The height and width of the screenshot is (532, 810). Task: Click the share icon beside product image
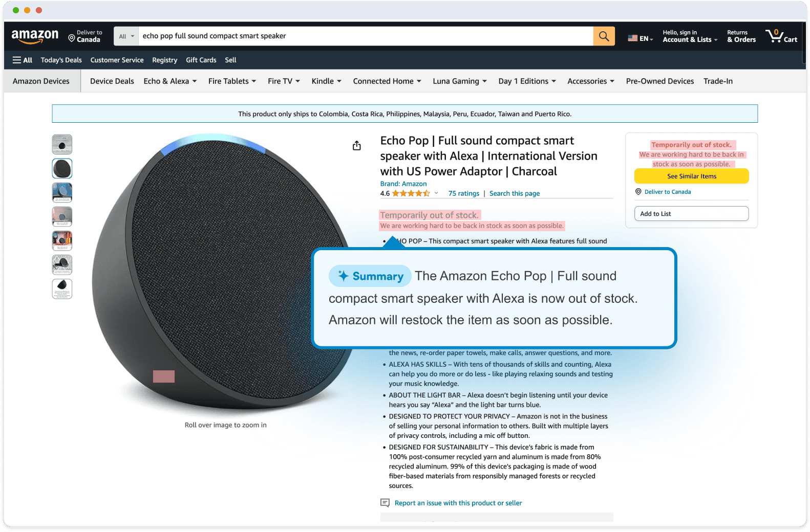(357, 146)
